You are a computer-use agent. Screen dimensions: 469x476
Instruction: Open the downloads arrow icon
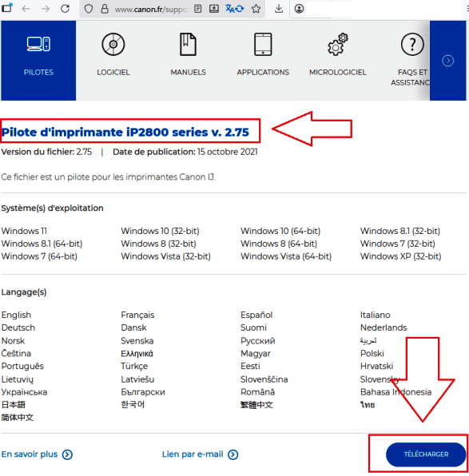click(279, 9)
